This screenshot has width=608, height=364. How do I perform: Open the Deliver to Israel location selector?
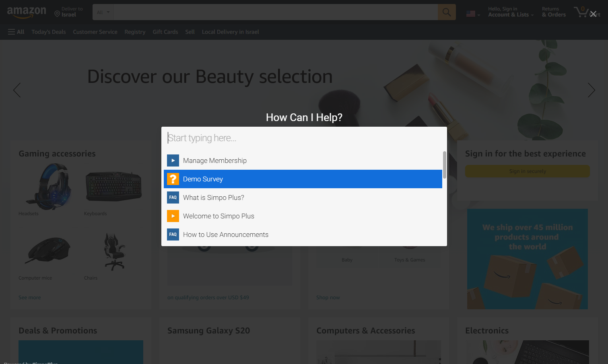69,12
